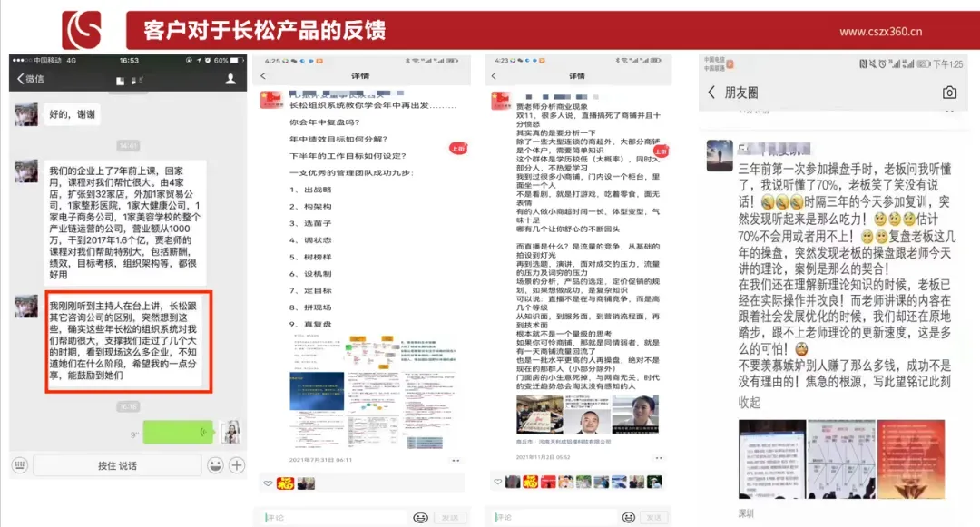Tap own avatar next to voice message
Viewport: 980px width, 527px height.
pos(230,432)
